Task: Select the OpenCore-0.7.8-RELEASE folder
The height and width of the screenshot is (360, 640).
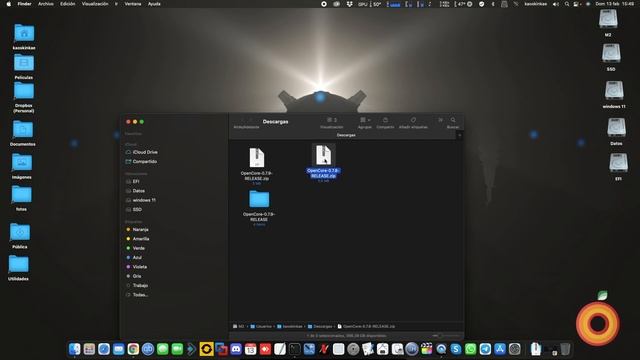Action: coord(259,199)
